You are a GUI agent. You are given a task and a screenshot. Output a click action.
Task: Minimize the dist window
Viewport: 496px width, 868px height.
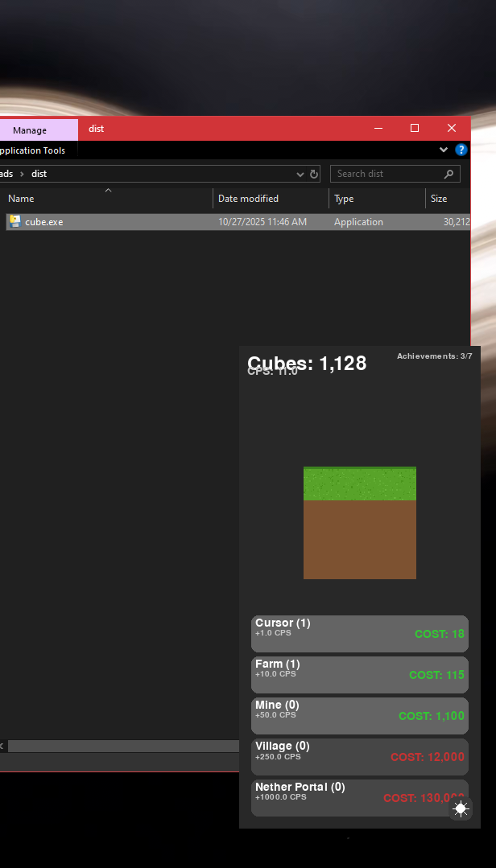(378, 129)
